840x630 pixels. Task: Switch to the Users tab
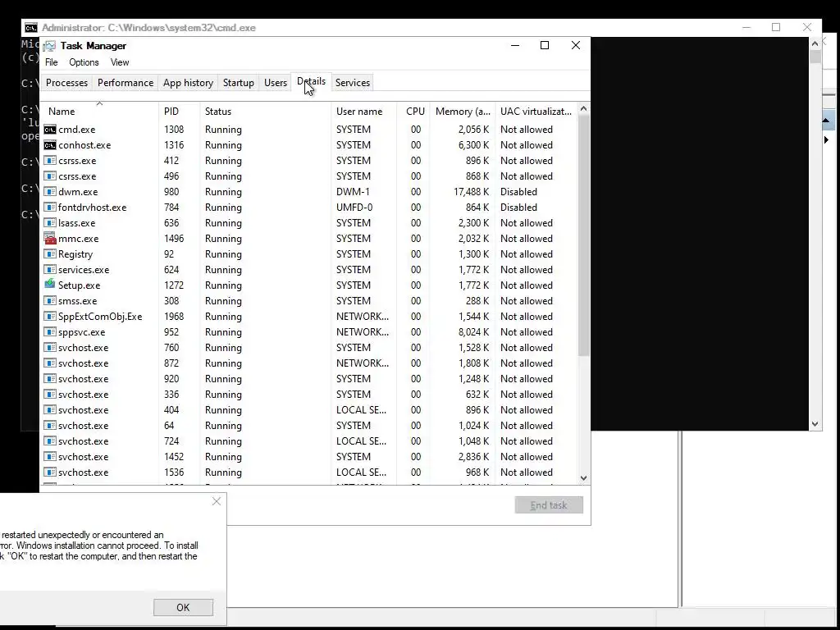point(276,83)
